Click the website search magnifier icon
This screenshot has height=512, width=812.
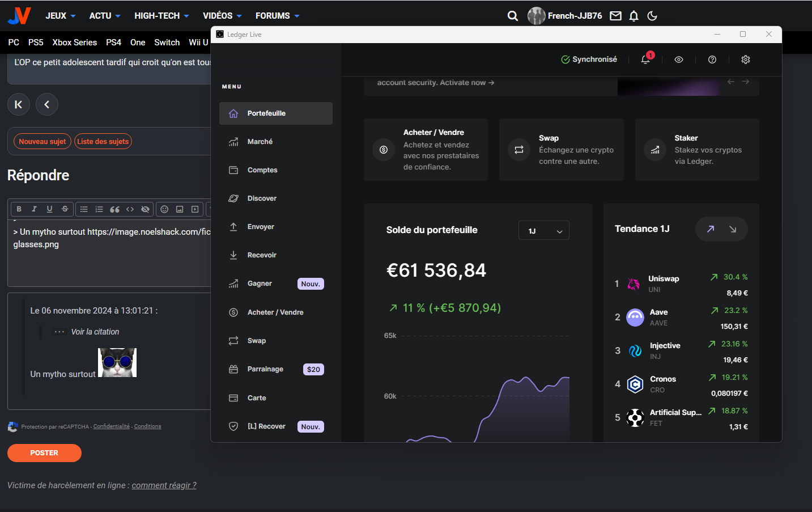pos(513,16)
